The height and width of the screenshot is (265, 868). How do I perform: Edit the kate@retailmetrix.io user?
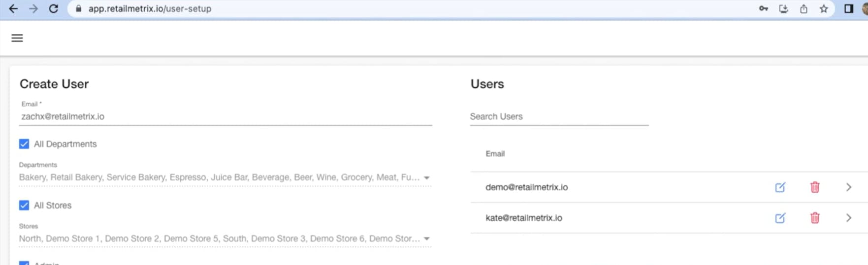780,218
